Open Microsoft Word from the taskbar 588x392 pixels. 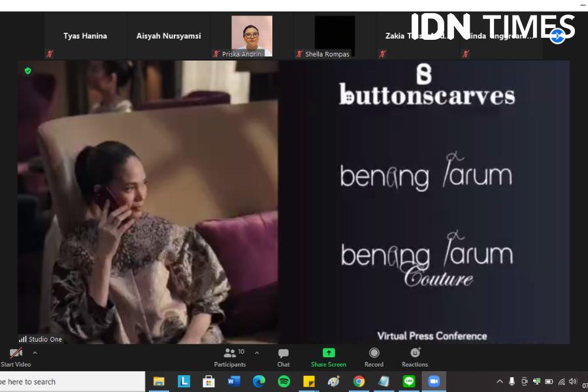pyautogui.click(x=234, y=382)
